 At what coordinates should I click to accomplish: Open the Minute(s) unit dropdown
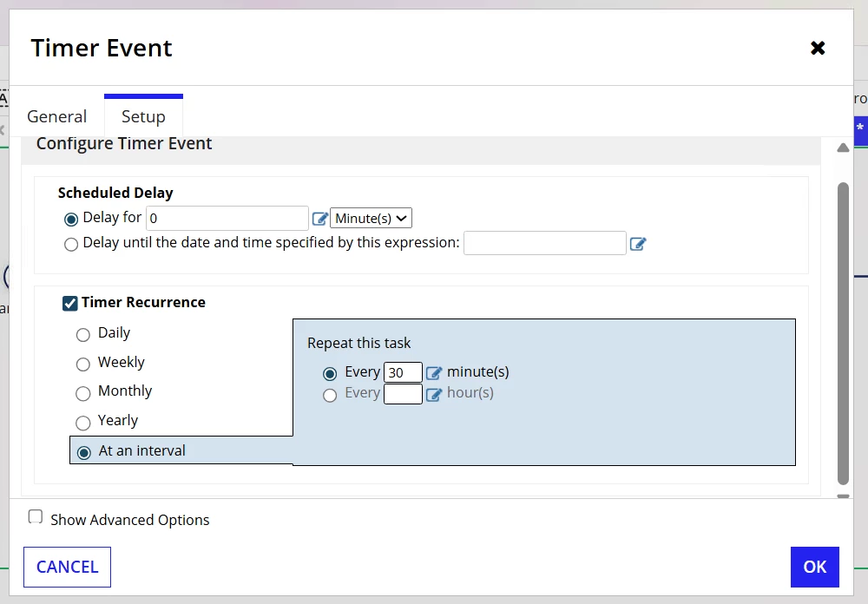[371, 218]
